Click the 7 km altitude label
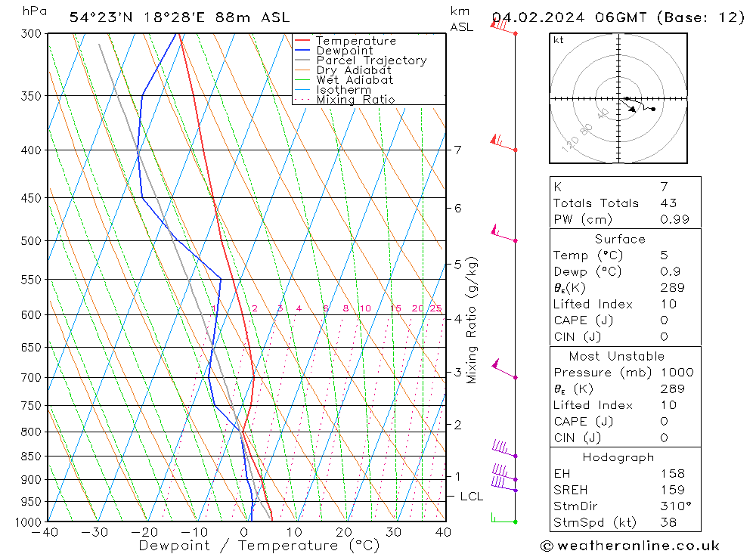The image size is (756, 554). (x=457, y=150)
